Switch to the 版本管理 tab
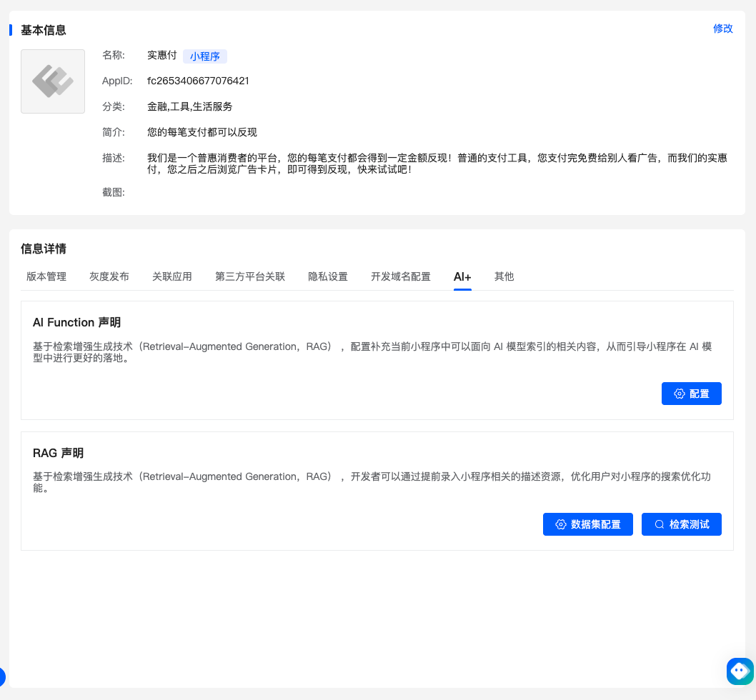The height and width of the screenshot is (700, 756). [x=46, y=276]
